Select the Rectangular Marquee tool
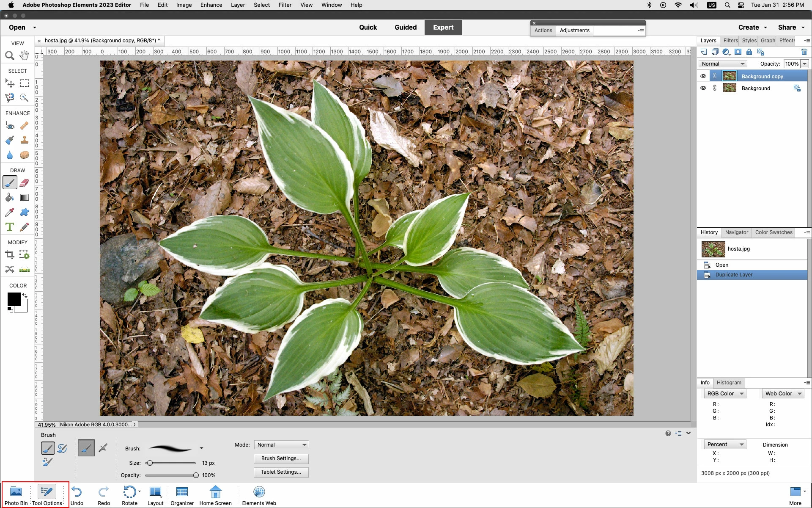The image size is (812, 508). (x=25, y=83)
